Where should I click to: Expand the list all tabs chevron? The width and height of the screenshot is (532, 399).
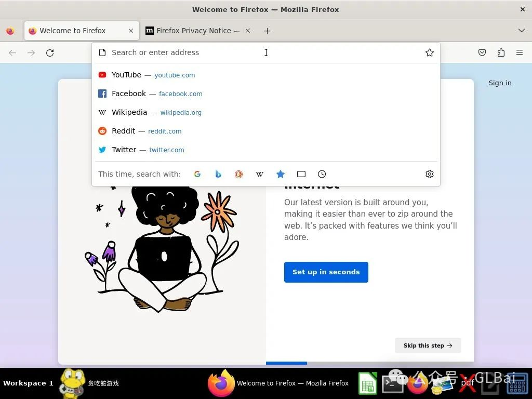[522, 31]
